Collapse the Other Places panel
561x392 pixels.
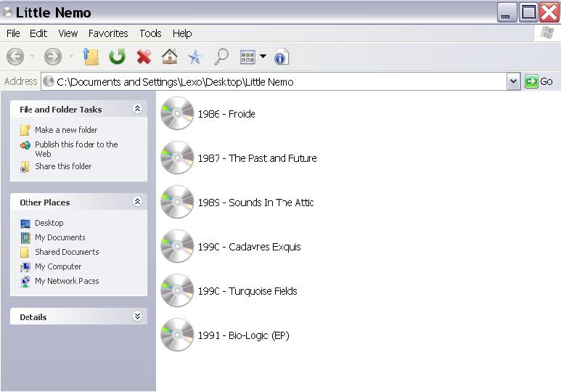click(x=137, y=202)
